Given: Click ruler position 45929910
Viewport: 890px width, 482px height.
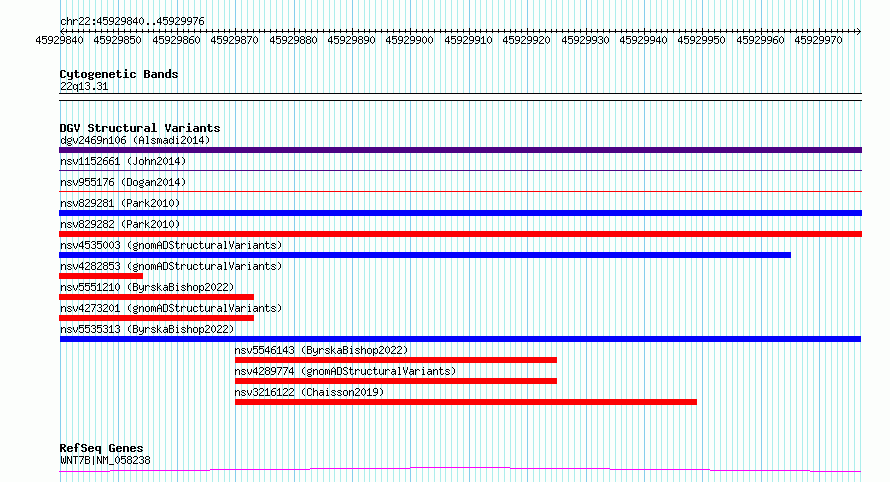Looking at the screenshot, I should coord(468,40).
